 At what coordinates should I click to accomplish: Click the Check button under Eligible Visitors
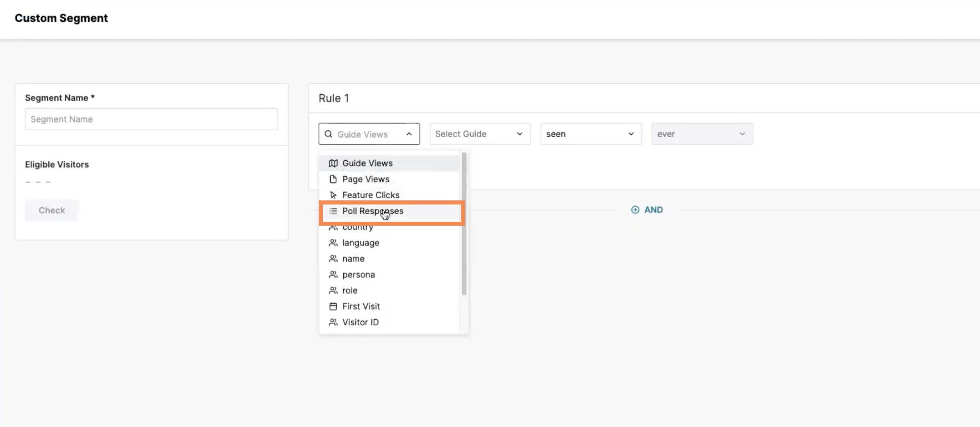click(52, 210)
